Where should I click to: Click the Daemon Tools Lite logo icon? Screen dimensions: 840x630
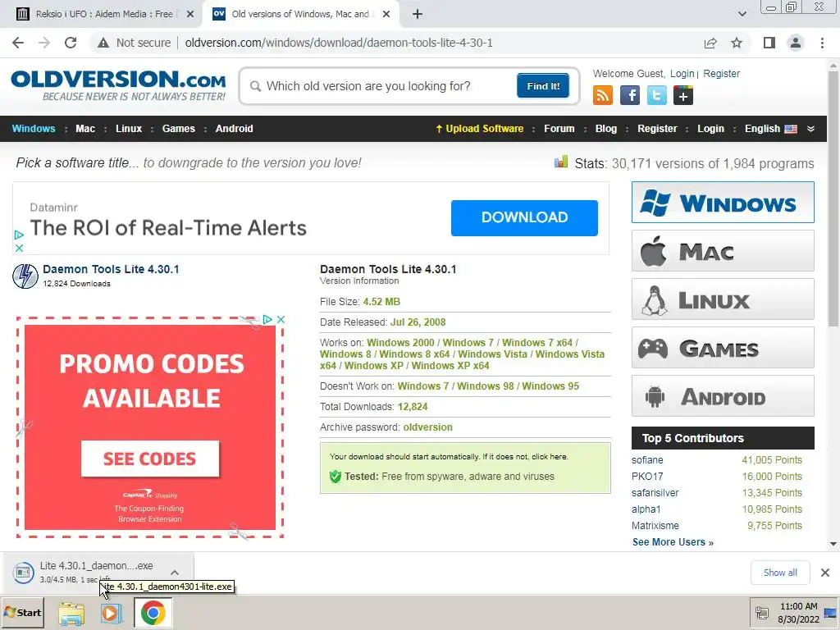click(x=25, y=276)
